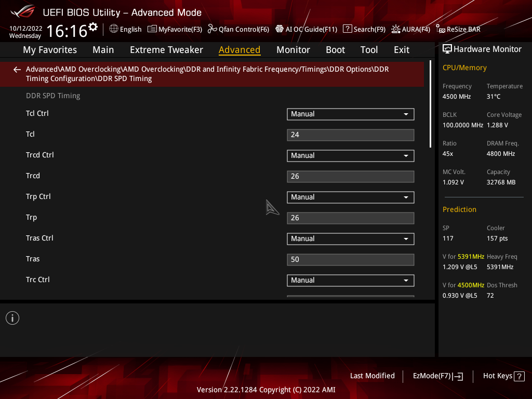Click the Prediction section heading
Image resolution: width=532 pixels, height=399 pixels.
[x=459, y=210]
